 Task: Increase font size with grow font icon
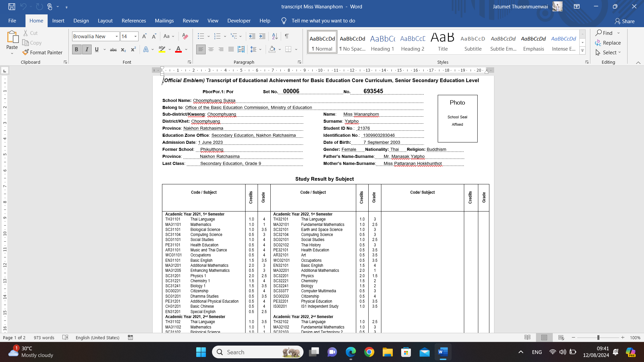point(144,36)
